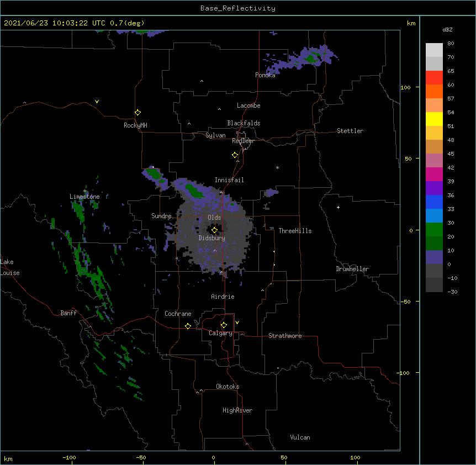This screenshot has width=476, height=465.
Task: Click legend value -30
Action: [452, 292]
